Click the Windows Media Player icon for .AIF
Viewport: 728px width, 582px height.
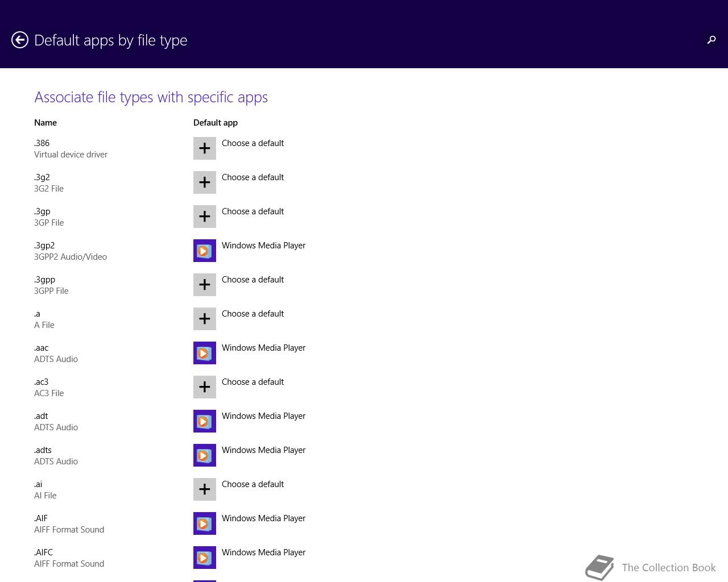pos(205,523)
